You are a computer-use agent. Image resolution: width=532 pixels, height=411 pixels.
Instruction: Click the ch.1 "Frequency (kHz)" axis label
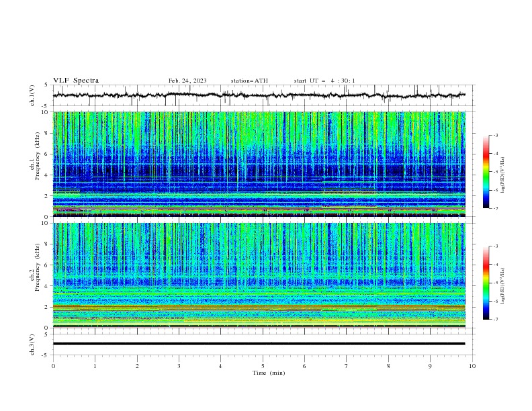[x=38, y=156]
